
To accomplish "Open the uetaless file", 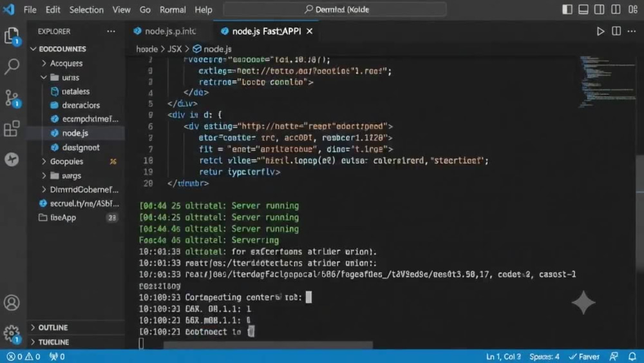I will [x=75, y=92].
